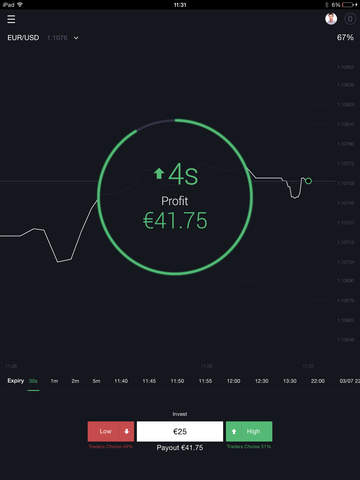Click the green up arrow in the countdown circle
This screenshot has width=360, height=480.
pyautogui.click(x=159, y=173)
